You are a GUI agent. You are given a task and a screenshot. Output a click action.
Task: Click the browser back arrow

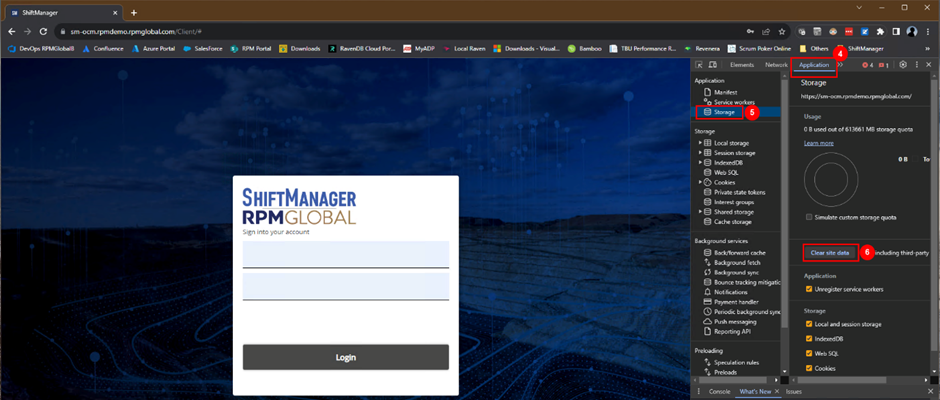click(x=12, y=31)
